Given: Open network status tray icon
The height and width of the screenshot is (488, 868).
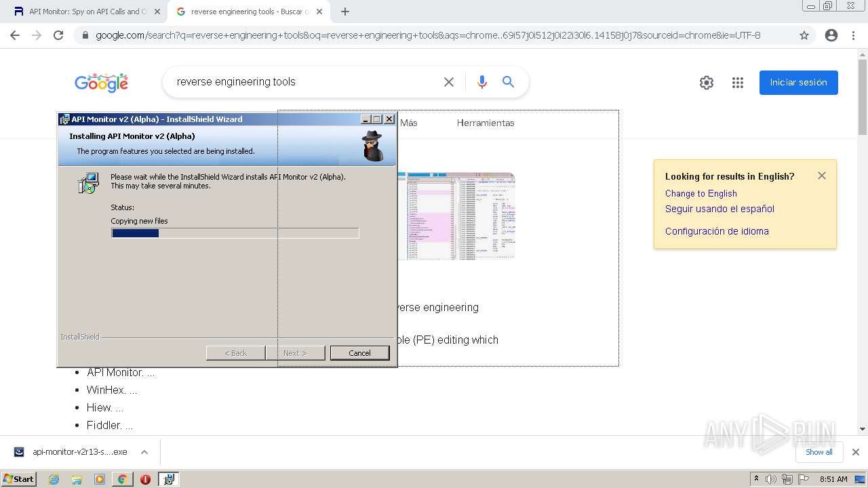Looking at the screenshot, I should click(787, 479).
